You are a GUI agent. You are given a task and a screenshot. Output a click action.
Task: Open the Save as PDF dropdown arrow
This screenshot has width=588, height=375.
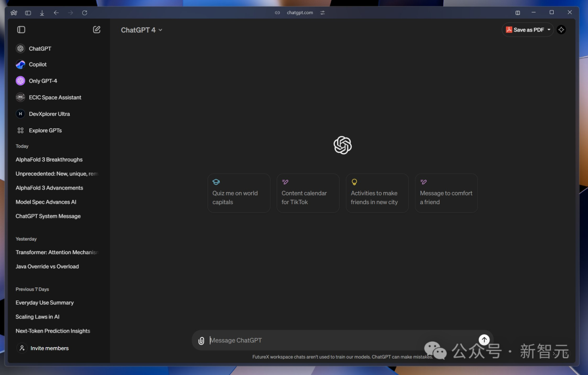(x=549, y=30)
